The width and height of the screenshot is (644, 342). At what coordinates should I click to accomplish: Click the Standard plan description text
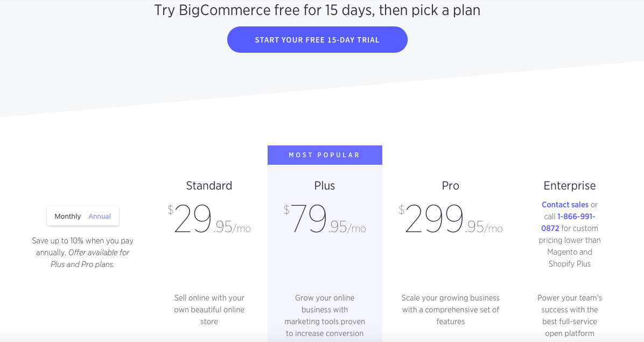[209, 310]
